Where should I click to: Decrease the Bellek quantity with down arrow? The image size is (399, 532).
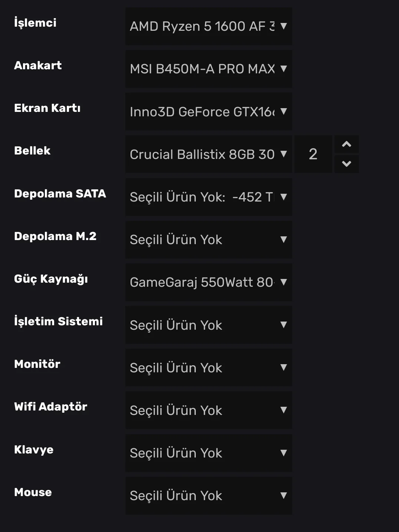tap(346, 164)
